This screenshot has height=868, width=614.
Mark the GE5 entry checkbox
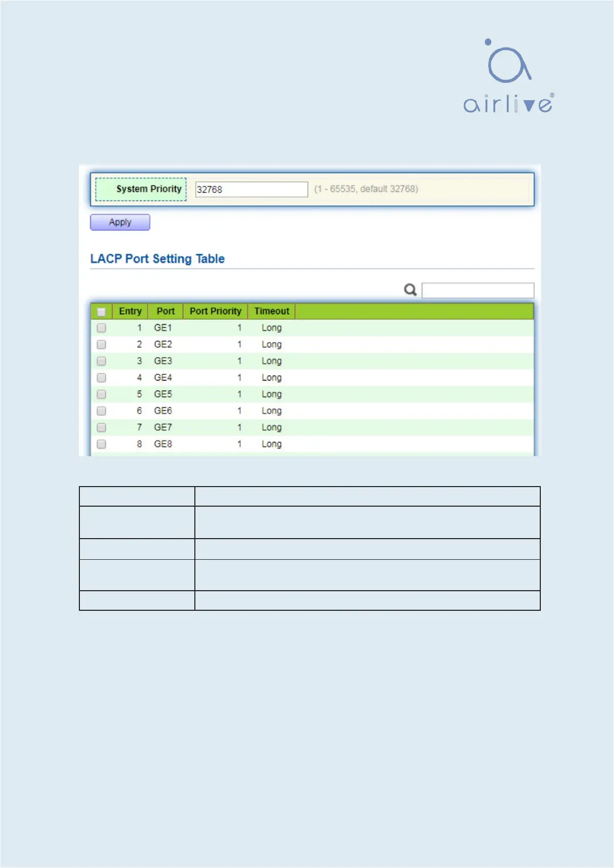click(102, 394)
